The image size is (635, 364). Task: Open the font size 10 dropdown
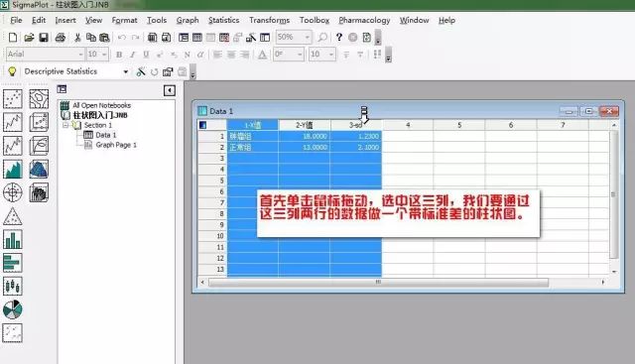click(104, 55)
